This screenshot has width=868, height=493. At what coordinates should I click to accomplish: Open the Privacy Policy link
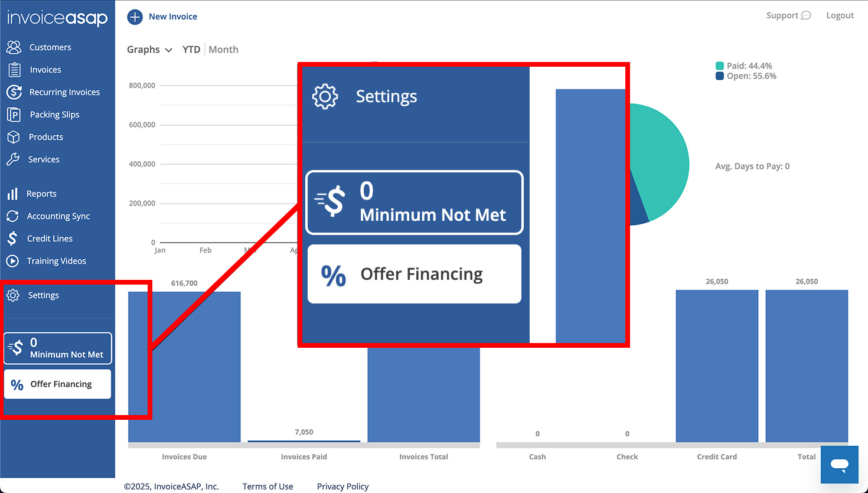[342, 487]
